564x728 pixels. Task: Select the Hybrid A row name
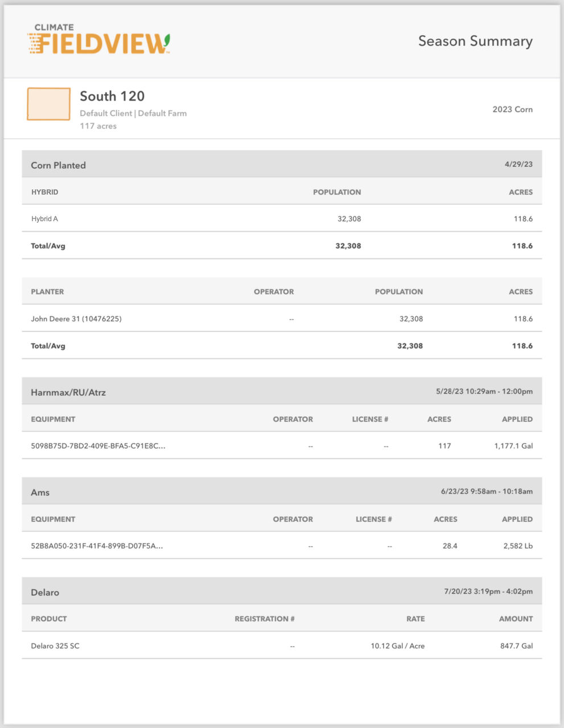coord(44,218)
